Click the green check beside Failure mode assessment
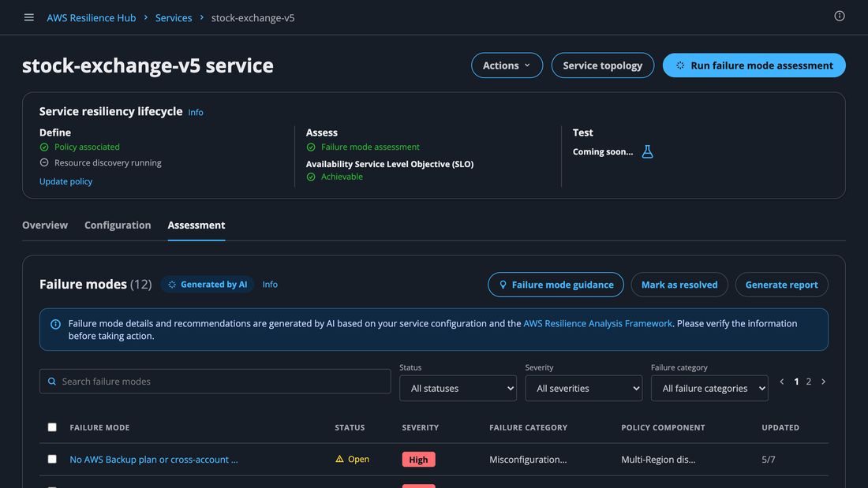Image resolution: width=868 pixels, height=488 pixels. (311, 147)
